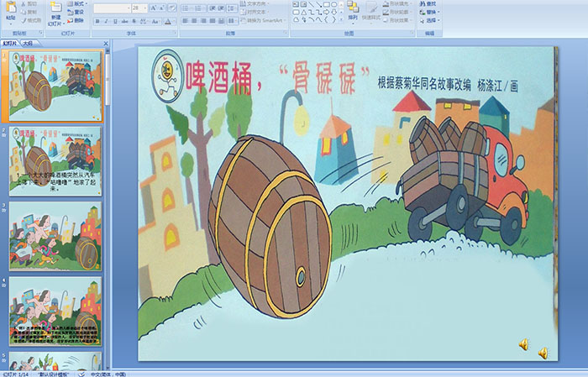Select the Right Arrow block shape
The height and width of the screenshot is (377, 588).
point(326,12)
